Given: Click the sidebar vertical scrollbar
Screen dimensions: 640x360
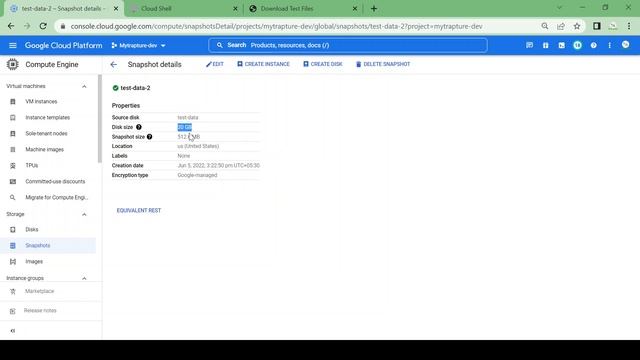Looking at the screenshot, I should point(100,119).
